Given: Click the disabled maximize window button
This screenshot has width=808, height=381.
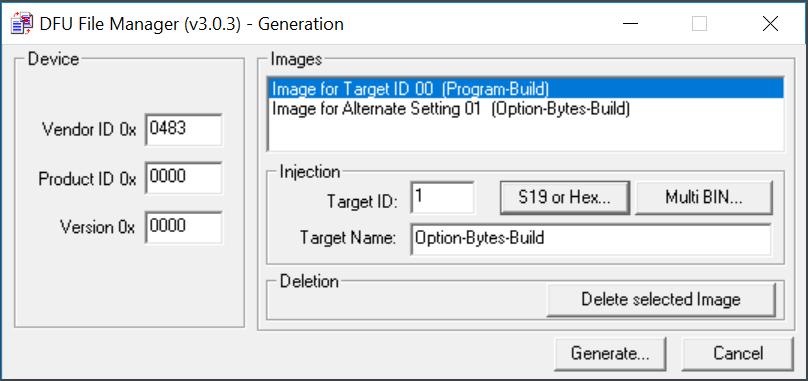Looking at the screenshot, I should [x=699, y=24].
